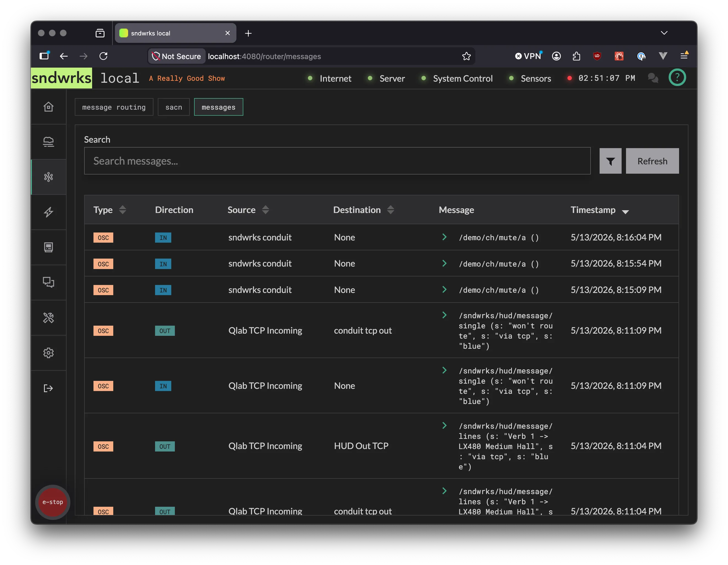The height and width of the screenshot is (565, 728).
Task: Open the tab overview icon in title bar
Action: click(100, 33)
